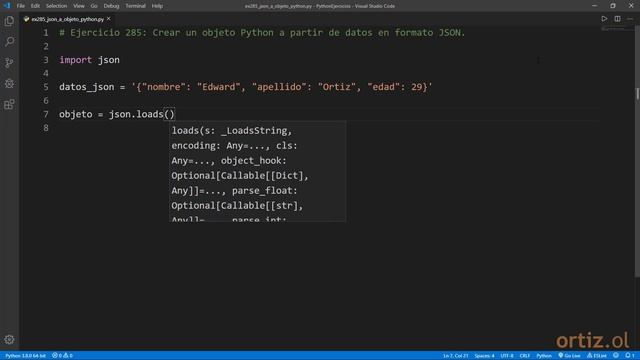
Task: Change the CRLF end of line sequence
Action: [525, 356]
